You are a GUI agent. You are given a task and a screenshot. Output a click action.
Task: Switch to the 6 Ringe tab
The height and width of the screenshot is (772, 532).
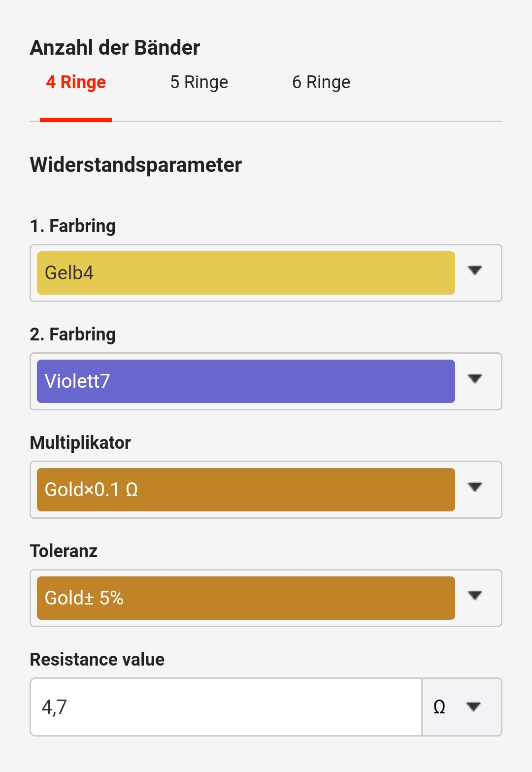[321, 82]
